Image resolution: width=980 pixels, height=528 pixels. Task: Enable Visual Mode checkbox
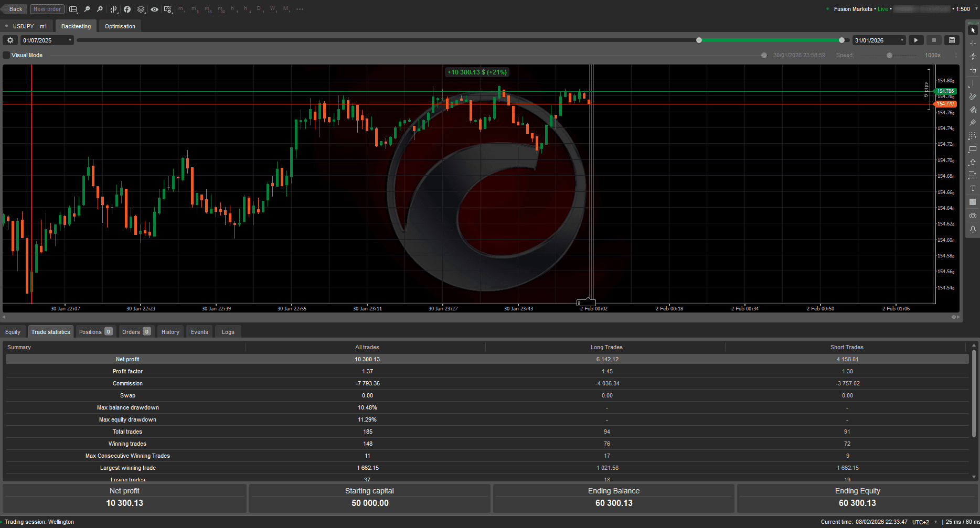point(5,55)
